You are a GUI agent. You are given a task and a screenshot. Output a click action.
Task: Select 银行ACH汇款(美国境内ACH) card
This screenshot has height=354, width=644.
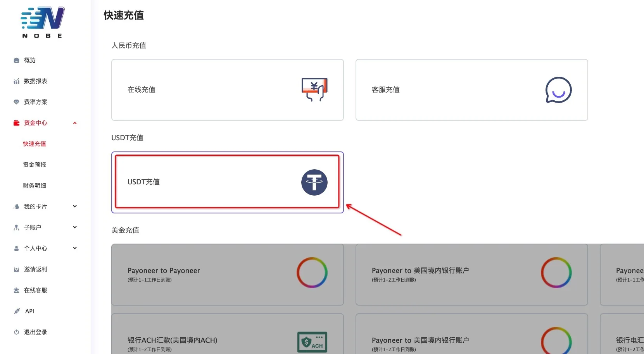tap(228, 334)
